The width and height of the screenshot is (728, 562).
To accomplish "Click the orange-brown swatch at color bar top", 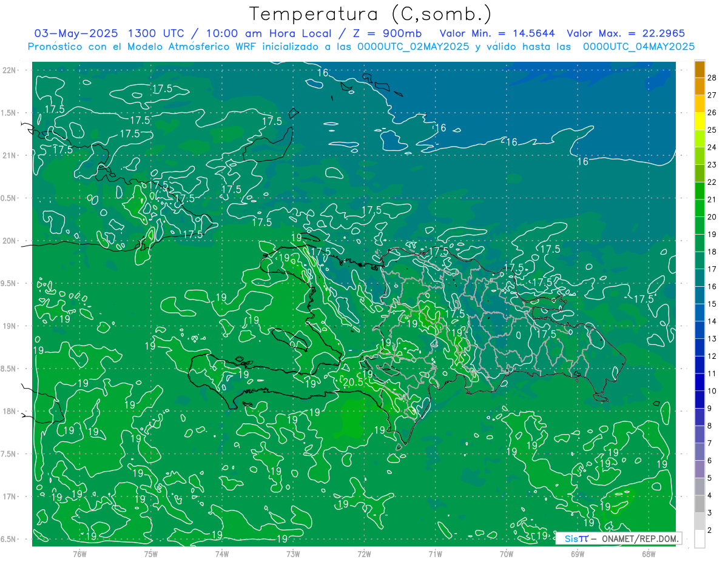I will click(x=699, y=69).
